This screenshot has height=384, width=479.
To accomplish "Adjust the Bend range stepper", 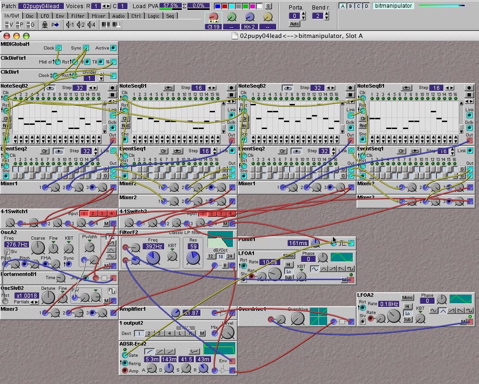I will point(326,16).
